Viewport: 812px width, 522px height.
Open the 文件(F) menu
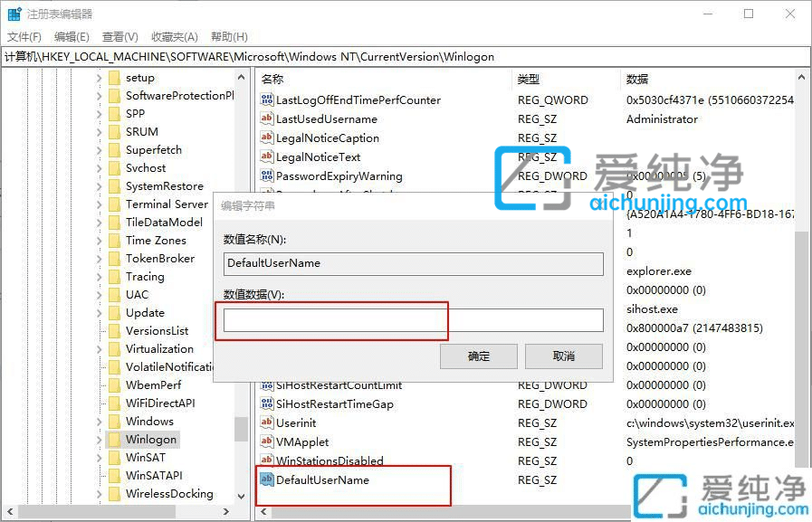[24, 37]
